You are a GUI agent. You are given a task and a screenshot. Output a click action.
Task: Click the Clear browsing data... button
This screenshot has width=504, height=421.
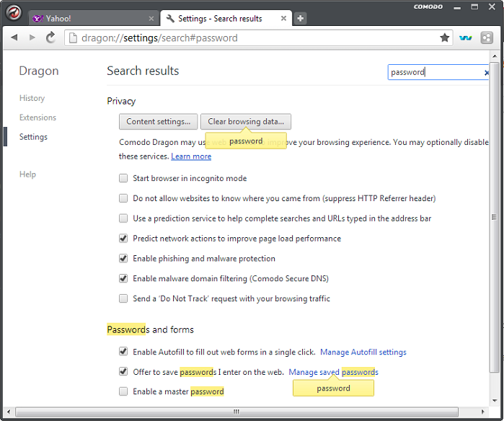pos(246,122)
